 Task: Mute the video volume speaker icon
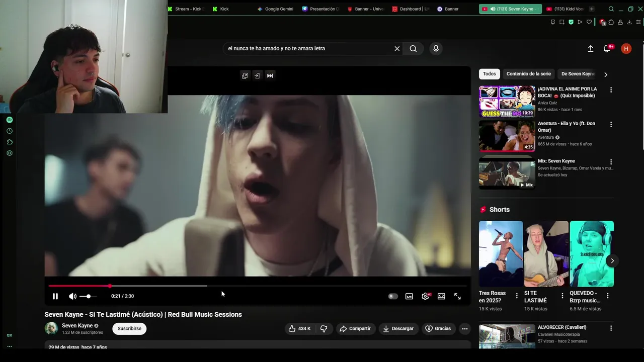point(72,296)
